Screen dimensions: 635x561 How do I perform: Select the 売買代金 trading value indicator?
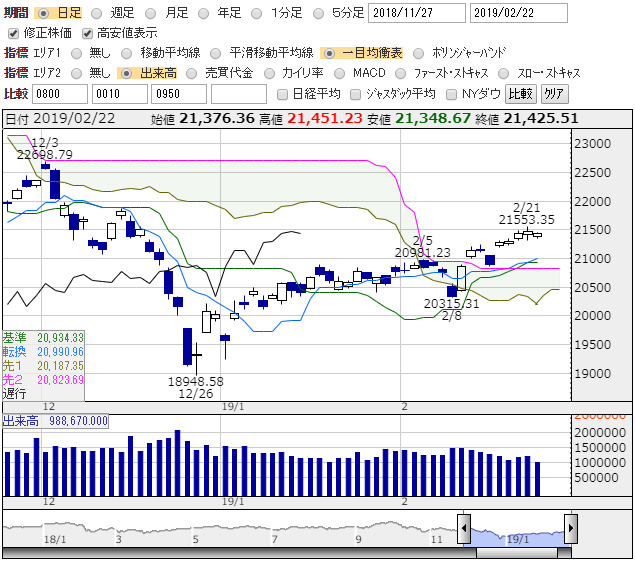pos(191,73)
